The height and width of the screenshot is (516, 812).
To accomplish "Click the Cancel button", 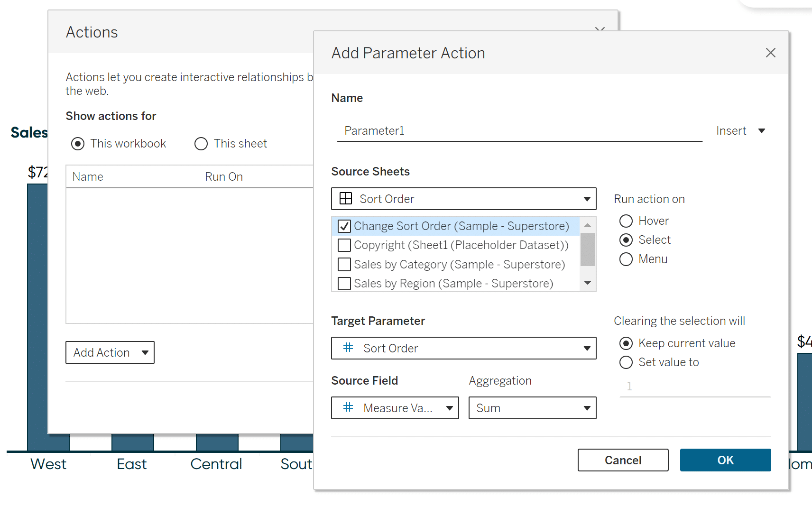I will pyautogui.click(x=623, y=460).
